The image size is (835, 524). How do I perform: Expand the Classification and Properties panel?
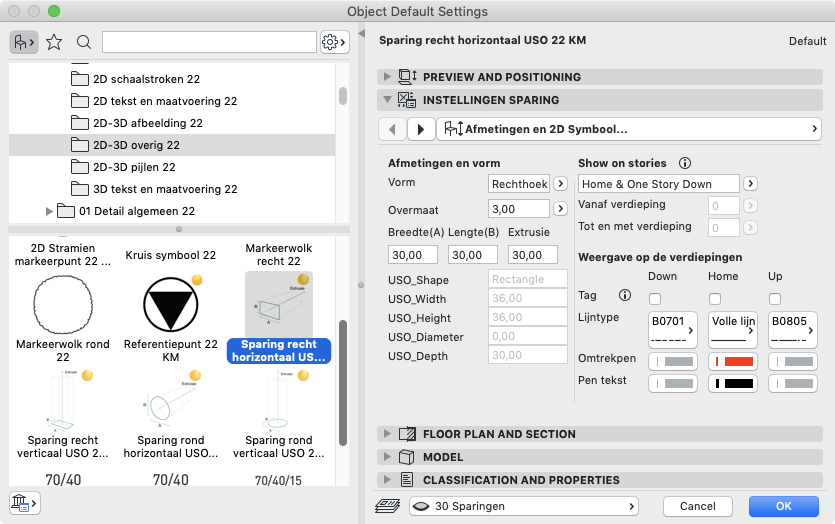[x=387, y=480]
